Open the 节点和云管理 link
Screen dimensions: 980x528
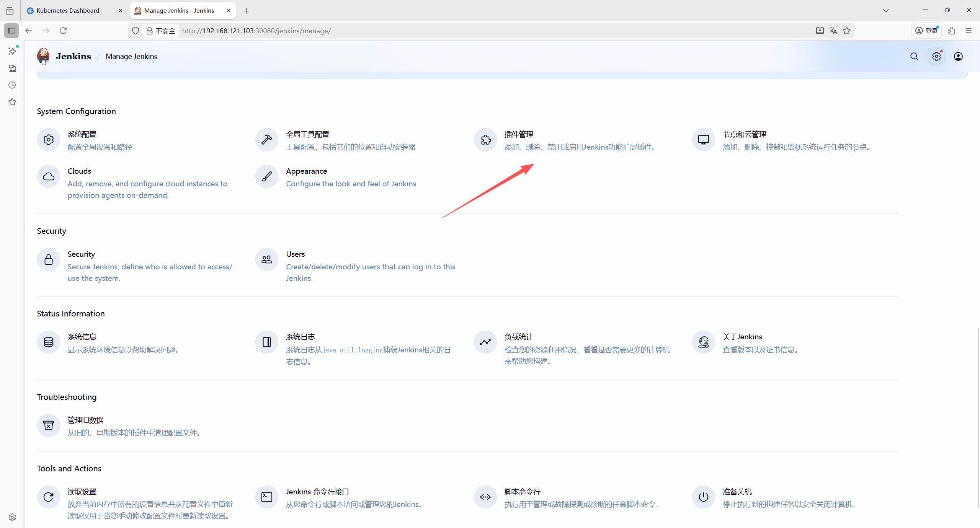(744, 135)
